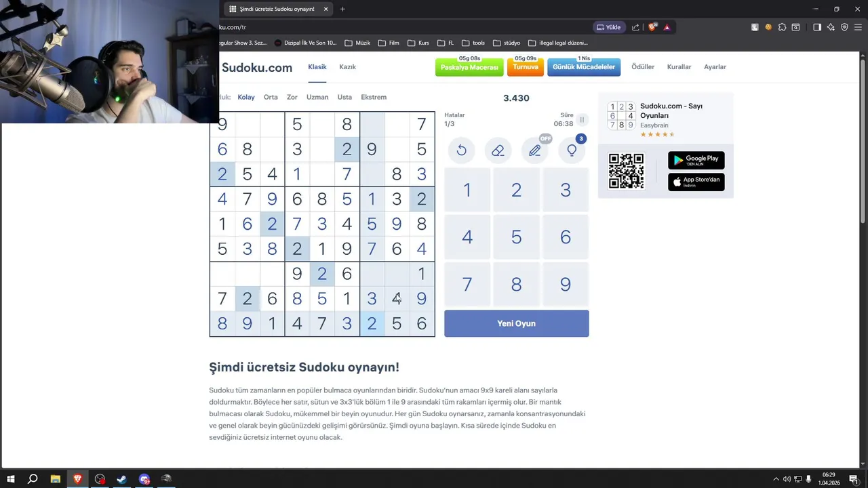The height and width of the screenshot is (488, 868).
Task: Click the cookie extension icon
Action: pyautogui.click(x=768, y=27)
